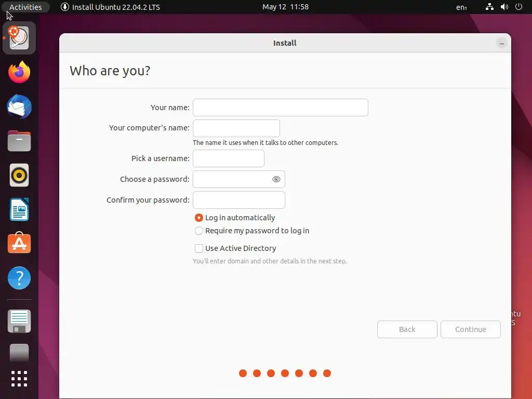Viewport: 532px width, 399px height.
Task: Open the Activities overview
Action: pyautogui.click(x=25, y=7)
